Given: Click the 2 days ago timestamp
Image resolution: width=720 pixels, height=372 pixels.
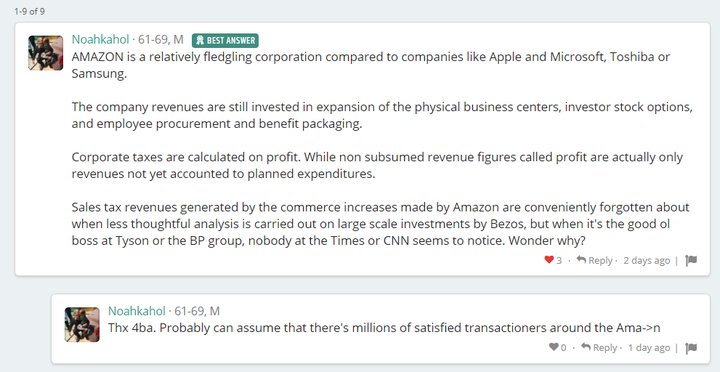Looking at the screenshot, I should pos(647,260).
